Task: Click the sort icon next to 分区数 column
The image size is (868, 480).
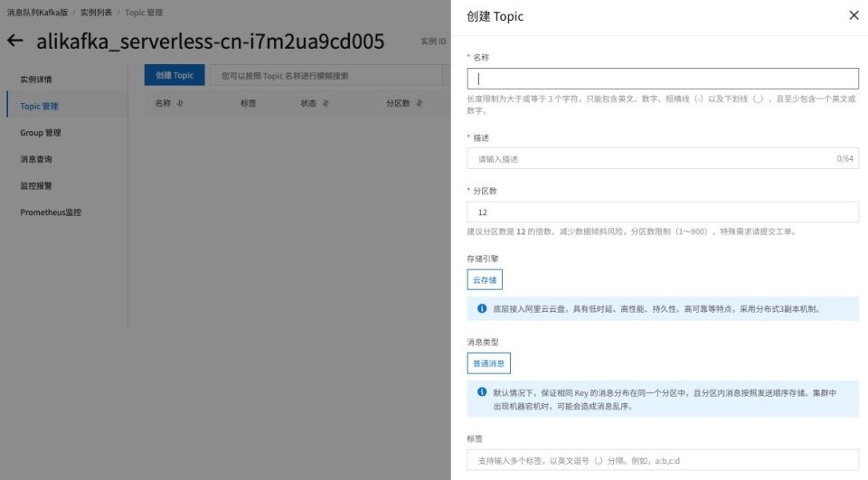Action: tap(420, 103)
